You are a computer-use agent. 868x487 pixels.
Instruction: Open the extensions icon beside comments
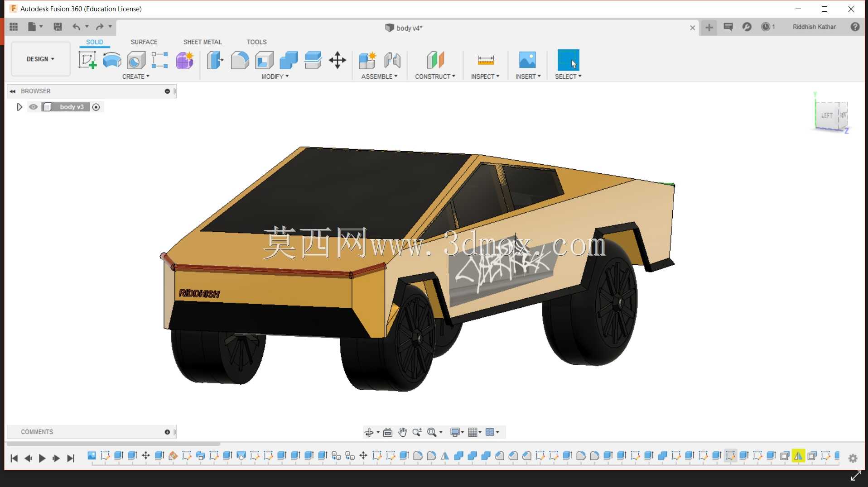coord(747,27)
